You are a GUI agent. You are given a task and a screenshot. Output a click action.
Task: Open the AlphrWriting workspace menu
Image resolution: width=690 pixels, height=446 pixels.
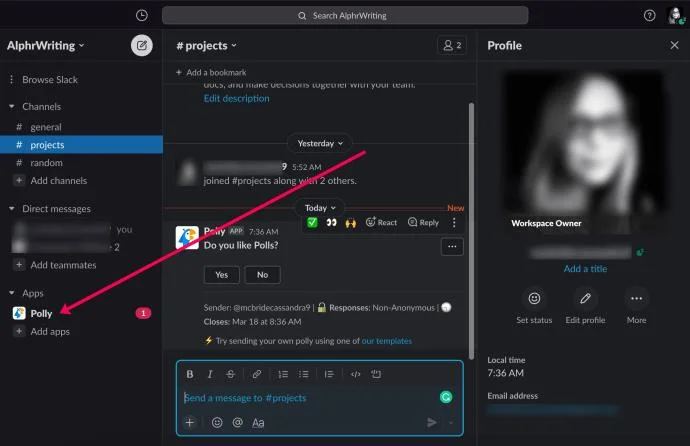[x=45, y=45]
